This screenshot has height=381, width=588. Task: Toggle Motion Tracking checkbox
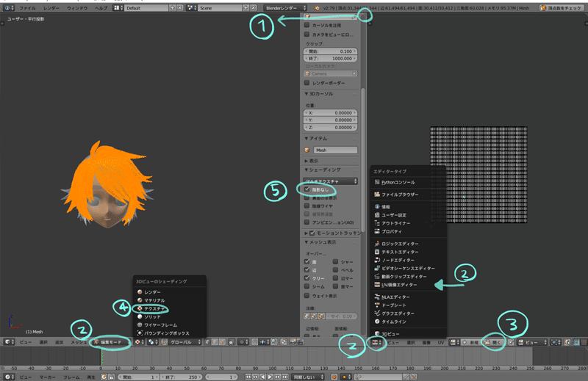(x=312, y=233)
